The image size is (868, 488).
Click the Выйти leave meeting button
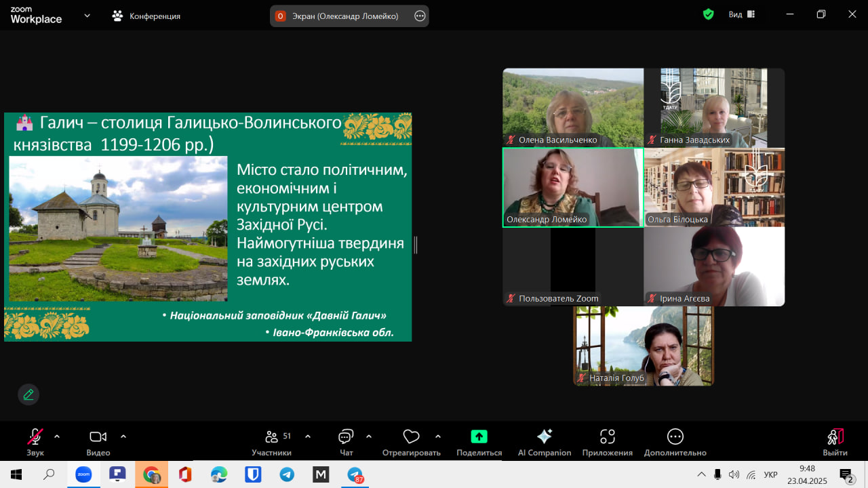tap(835, 441)
